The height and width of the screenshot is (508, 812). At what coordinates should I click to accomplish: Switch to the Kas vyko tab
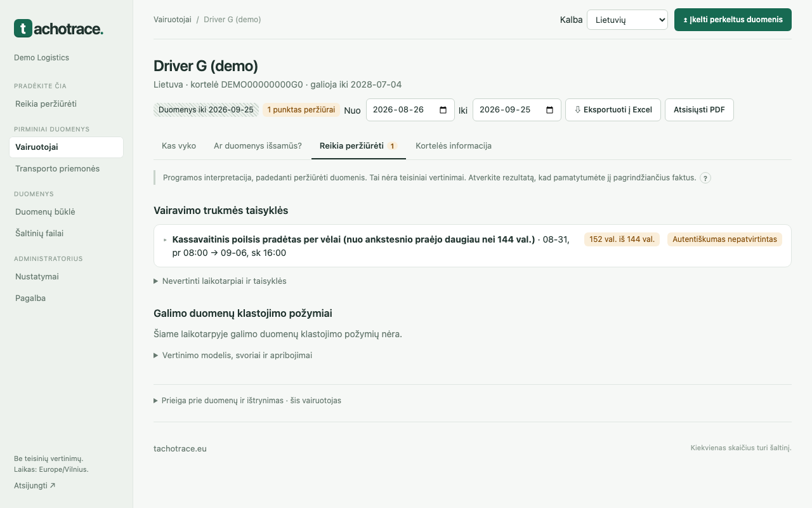179,145
